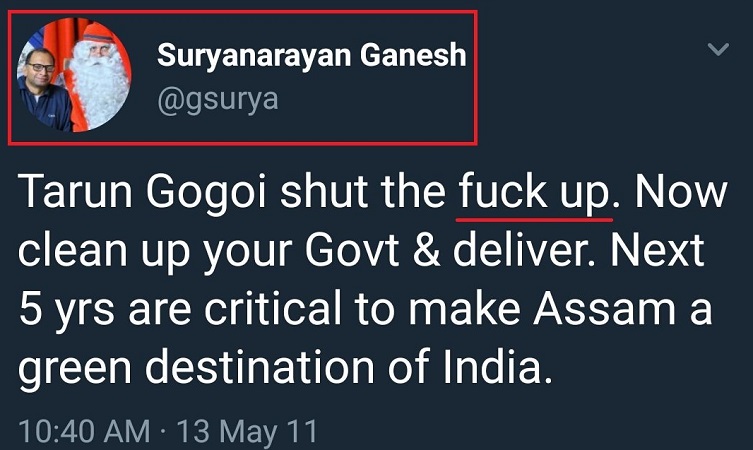Click the red-underlined phrase in the tweet
The width and height of the screenshot is (753, 450).
(x=534, y=193)
